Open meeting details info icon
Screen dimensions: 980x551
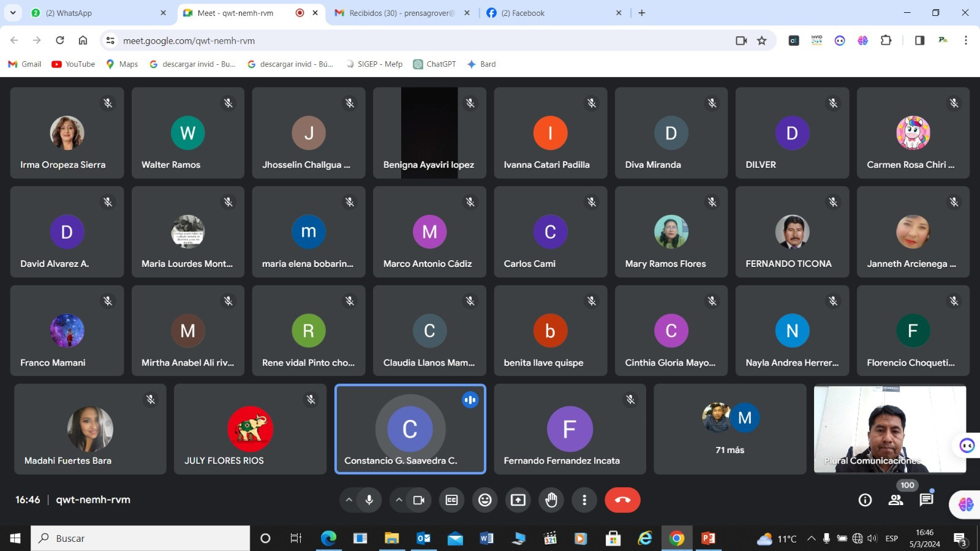coord(865,500)
